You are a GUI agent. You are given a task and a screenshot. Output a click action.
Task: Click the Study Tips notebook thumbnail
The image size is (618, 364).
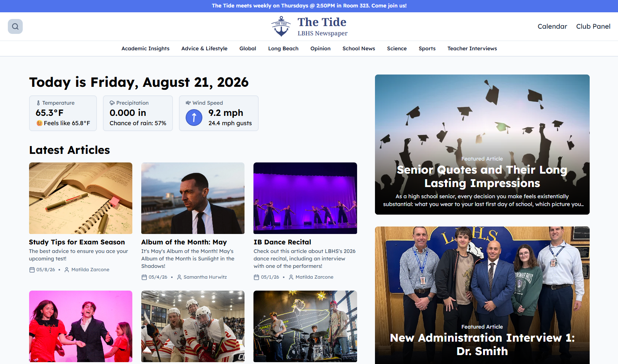point(81,198)
